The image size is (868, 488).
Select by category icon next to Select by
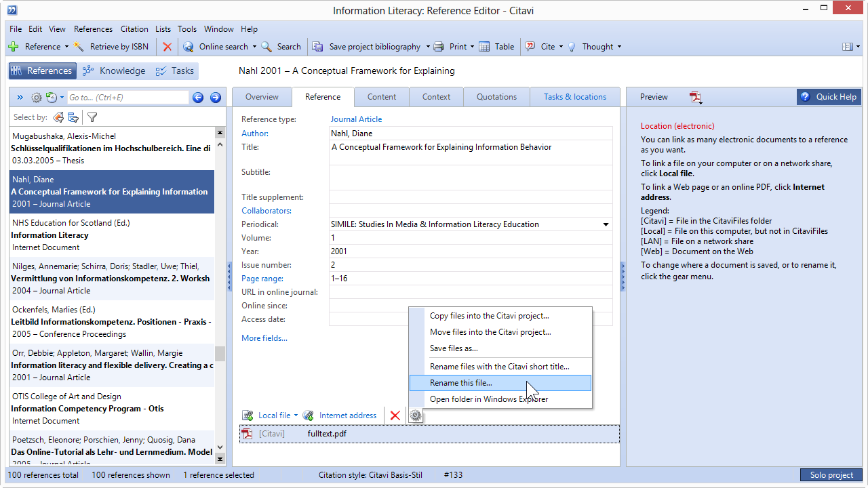point(73,117)
